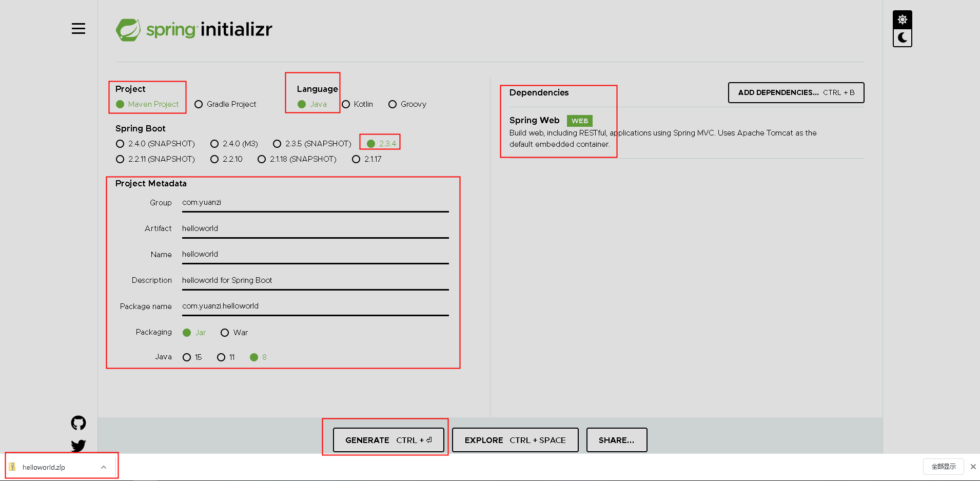Open the hamburger menu
The width and height of the screenshot is (980, 481).
coord(79,29)
